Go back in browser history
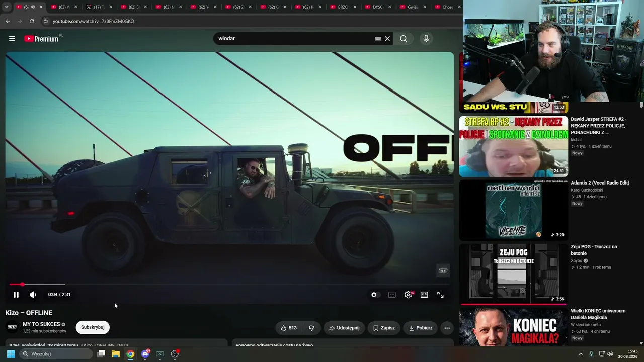The width and height of the screenshot is (644, 362). (8, 21)
